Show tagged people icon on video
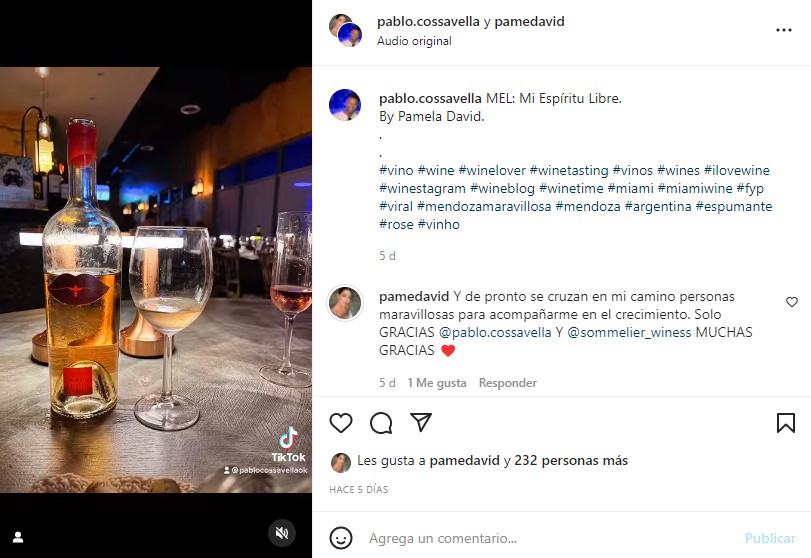Screen dimensions: 811x558 pyautogui.click(x=18, y=537)
